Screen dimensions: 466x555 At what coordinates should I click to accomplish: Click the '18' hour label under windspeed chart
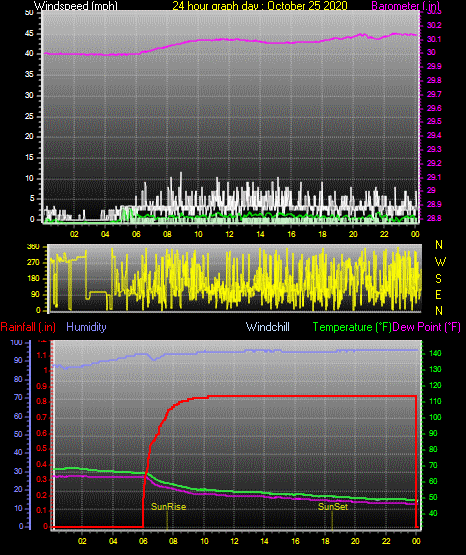(x=322, y=234)
